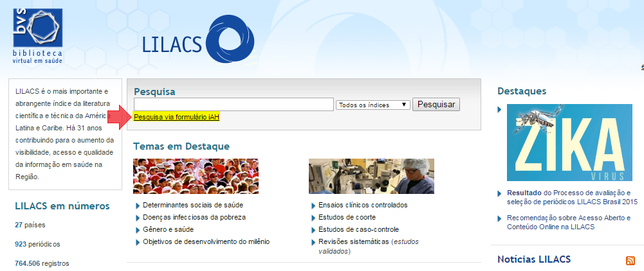The width and height of the screenshot is (644, 271).
Task: Click the arrow bullet beside 'Recomendação sobre Acesso Aberto'
Action: (x=499, y=219)
